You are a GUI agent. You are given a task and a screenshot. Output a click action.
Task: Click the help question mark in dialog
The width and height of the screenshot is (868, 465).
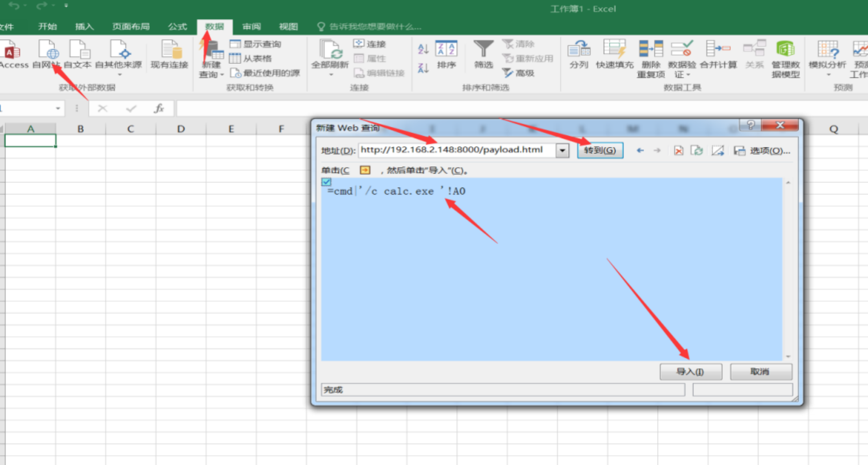[750, 125]
